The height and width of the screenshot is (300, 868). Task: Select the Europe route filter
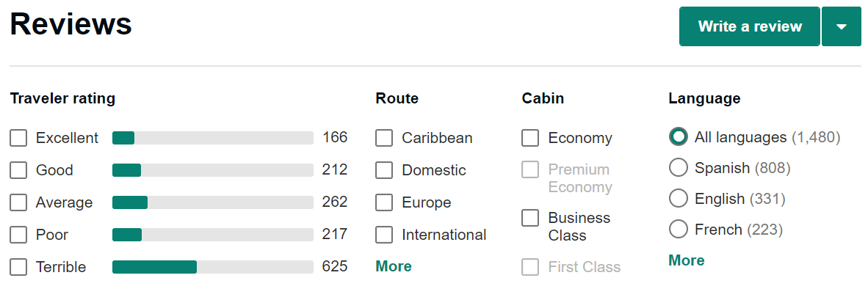point(384,202)
